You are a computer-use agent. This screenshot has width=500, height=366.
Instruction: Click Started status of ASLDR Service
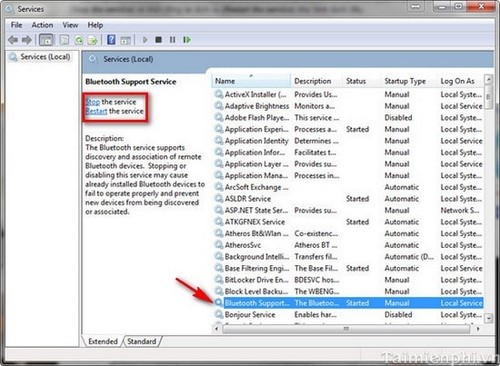click(357, 199)
